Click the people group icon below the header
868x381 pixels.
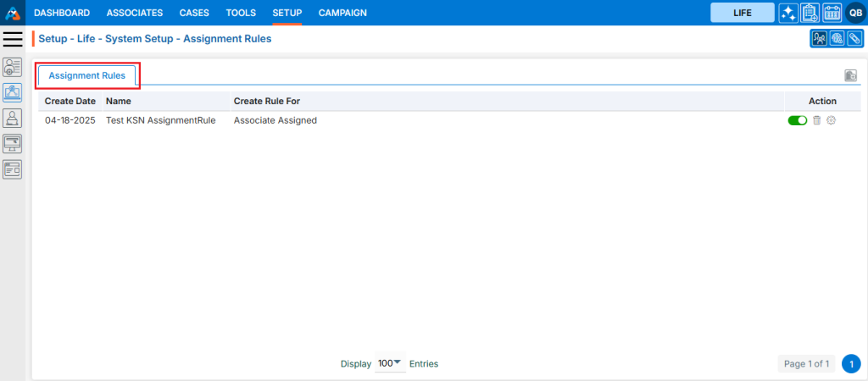[819, 39]
